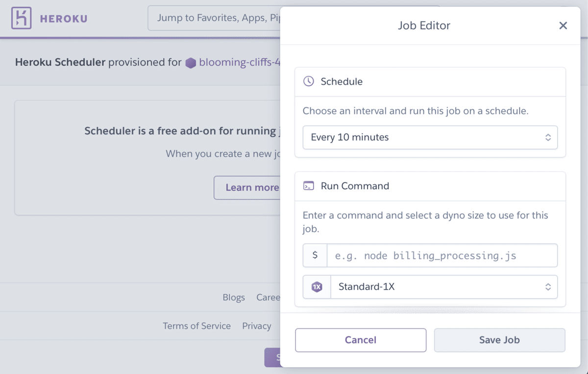588x374 pixels.
Task: Open the Blogs footer link
Action: tap(234, 298)
